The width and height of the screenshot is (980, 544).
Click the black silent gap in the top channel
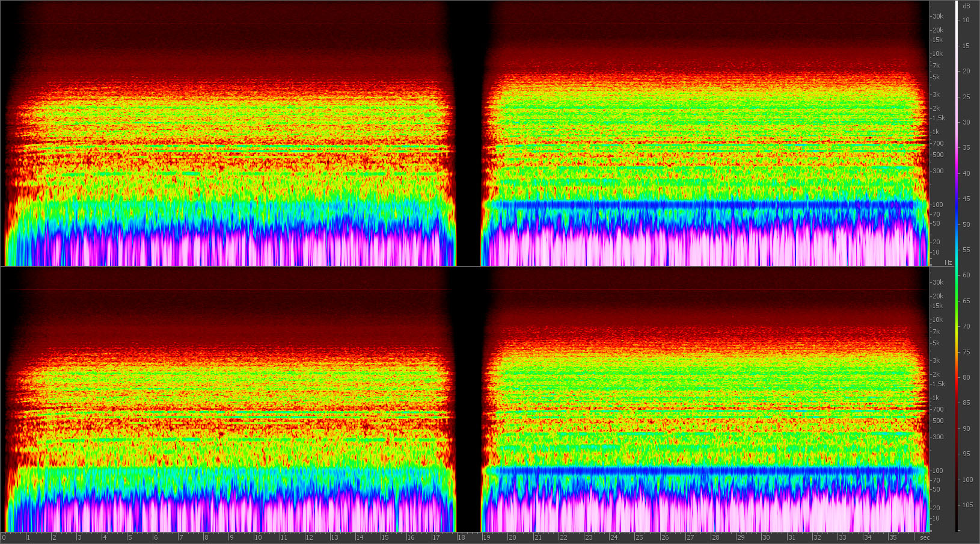point(469,132)
